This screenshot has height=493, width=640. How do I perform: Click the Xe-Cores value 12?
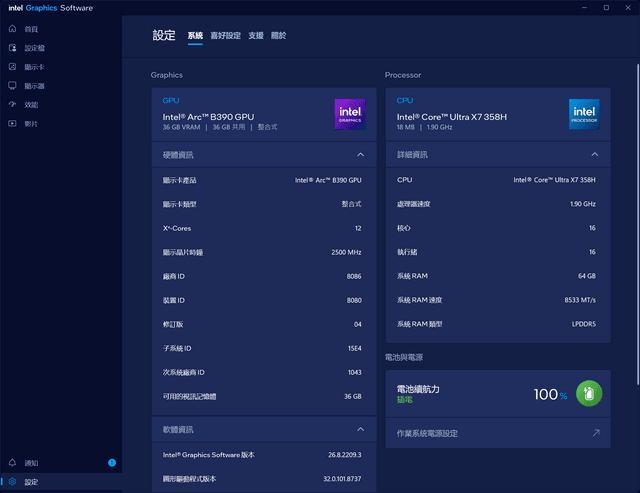click(x=358, y=228)
